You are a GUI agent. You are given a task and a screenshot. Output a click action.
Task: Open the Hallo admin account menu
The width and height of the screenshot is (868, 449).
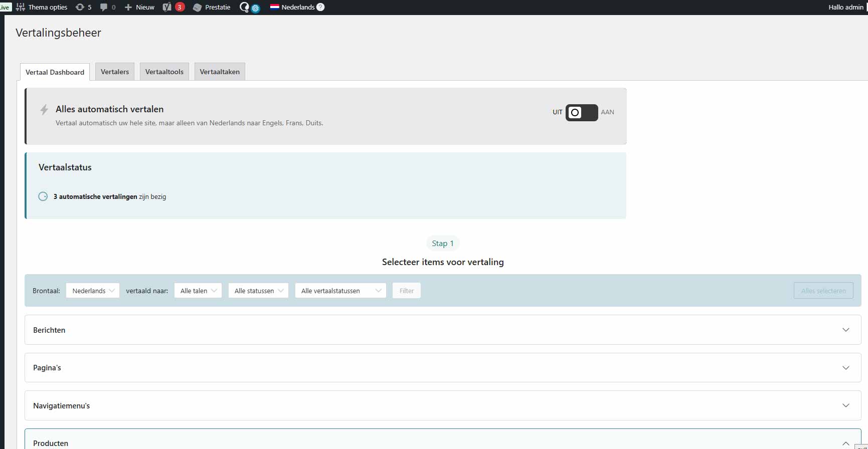(846, 7)
